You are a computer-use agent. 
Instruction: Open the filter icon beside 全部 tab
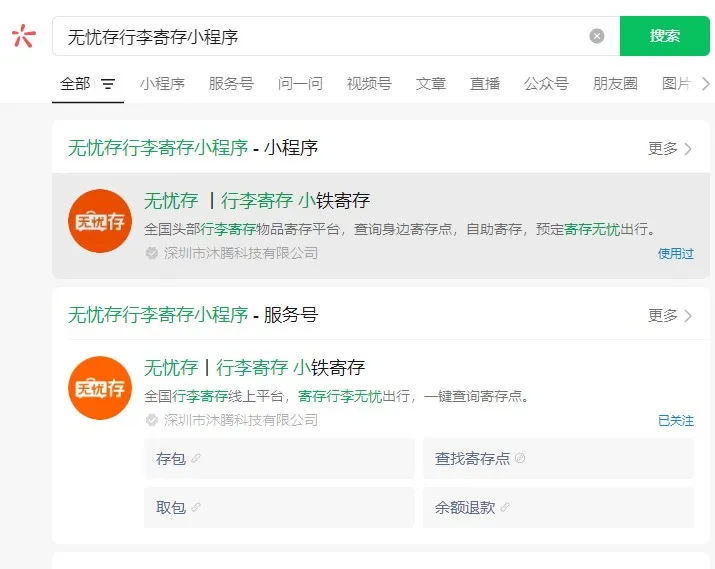pyautogui.click(x=108, y=84)
